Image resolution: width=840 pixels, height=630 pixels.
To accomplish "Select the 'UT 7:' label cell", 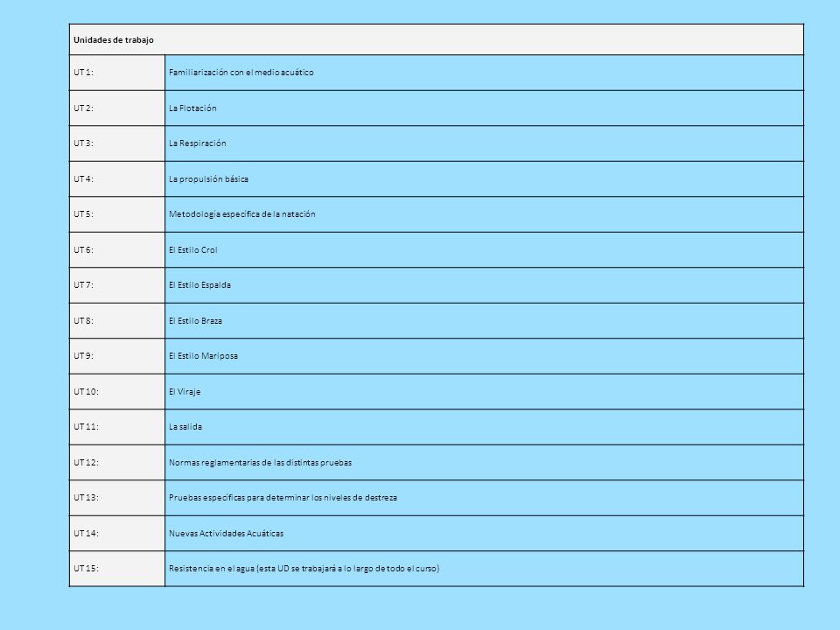I will click(x=117, y=285).
